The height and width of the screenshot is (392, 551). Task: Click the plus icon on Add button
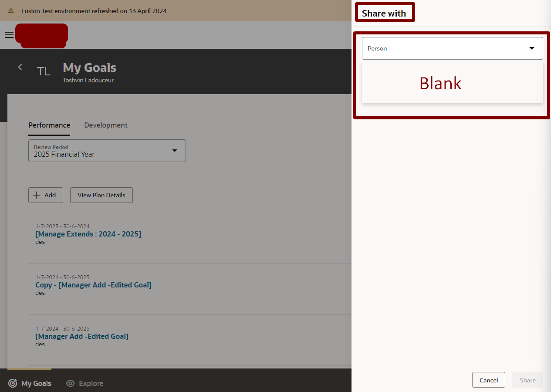pyautogui.click(x=37, y=195)
